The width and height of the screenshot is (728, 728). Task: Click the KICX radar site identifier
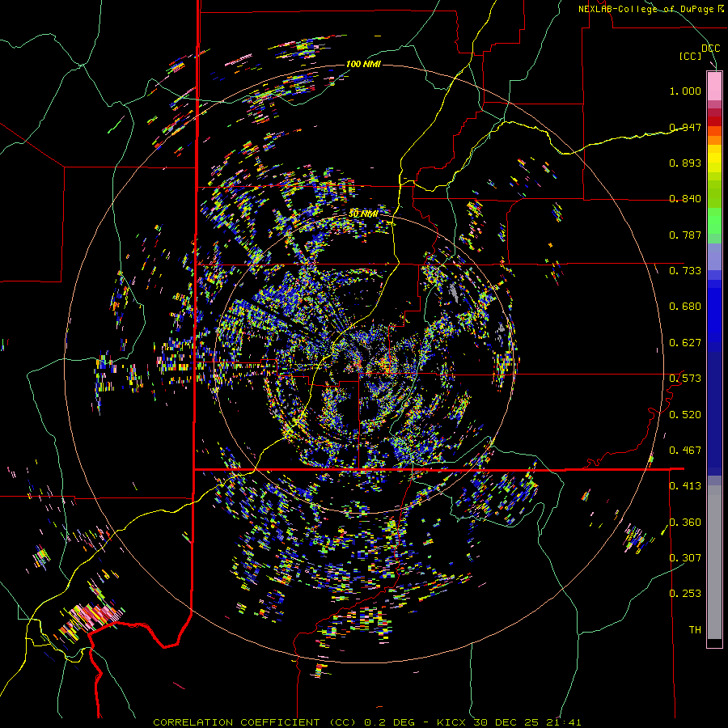coord(452,722)
